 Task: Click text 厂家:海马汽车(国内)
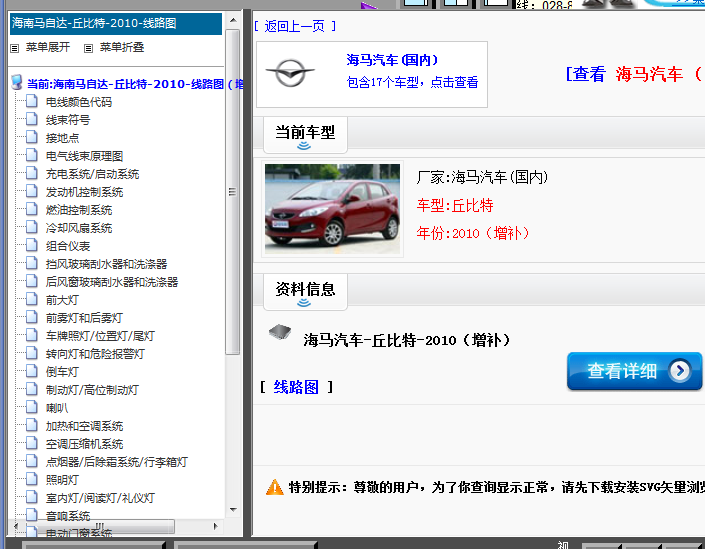pyautogui.click(x=482, y=177)
